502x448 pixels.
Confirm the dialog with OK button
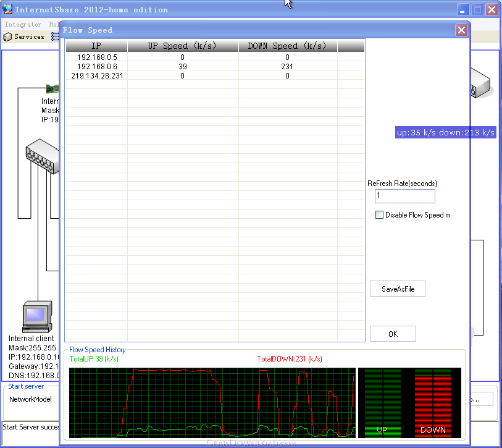pyautogui.click(x=393, y=334)
